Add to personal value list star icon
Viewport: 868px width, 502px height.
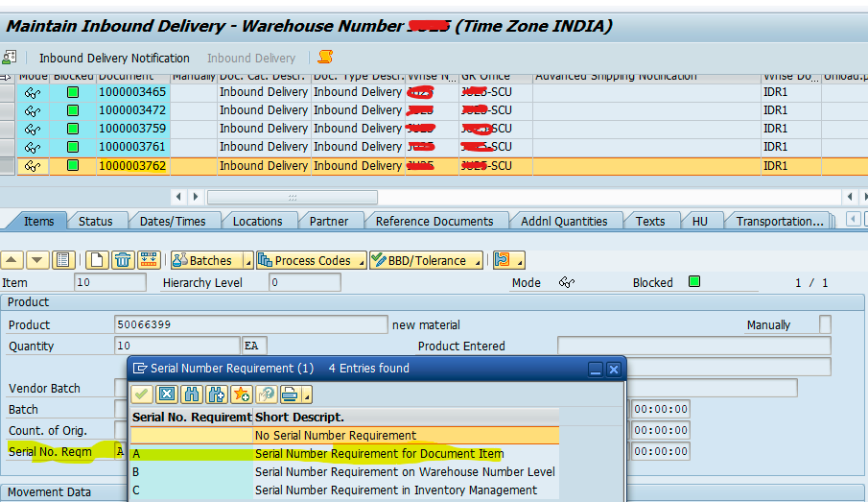[x=242, y=394]
